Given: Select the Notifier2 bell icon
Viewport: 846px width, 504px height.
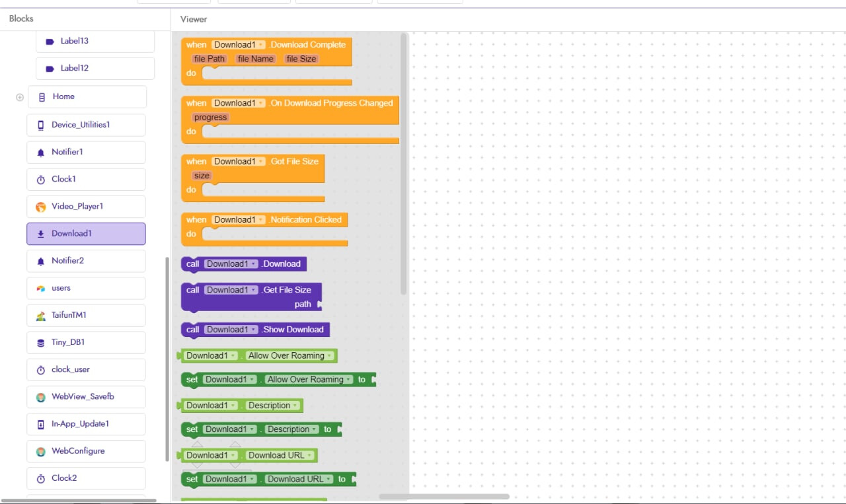Looking at the screenshot, I should (x=41, y=261).
